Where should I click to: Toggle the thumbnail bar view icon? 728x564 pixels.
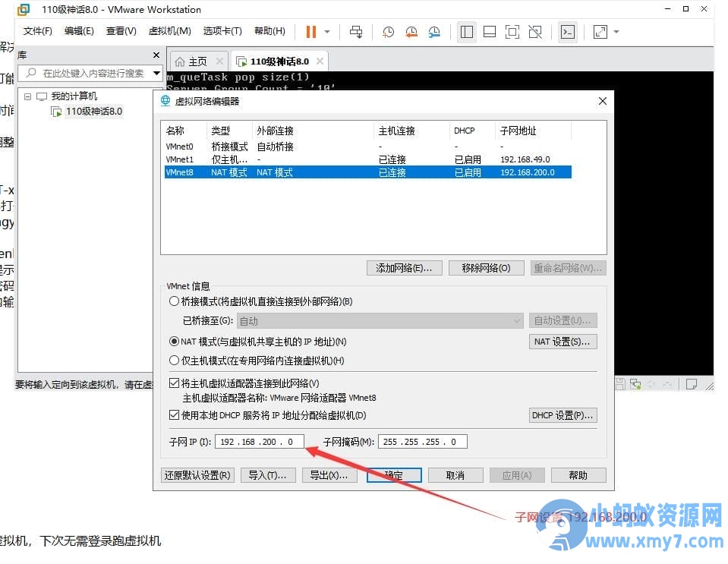490,32
